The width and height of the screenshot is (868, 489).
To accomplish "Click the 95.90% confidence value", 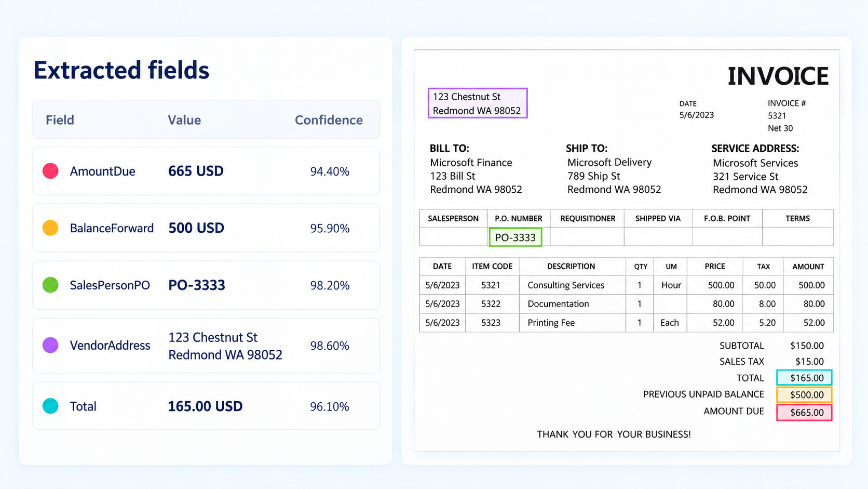I will (x=330, y=228).
